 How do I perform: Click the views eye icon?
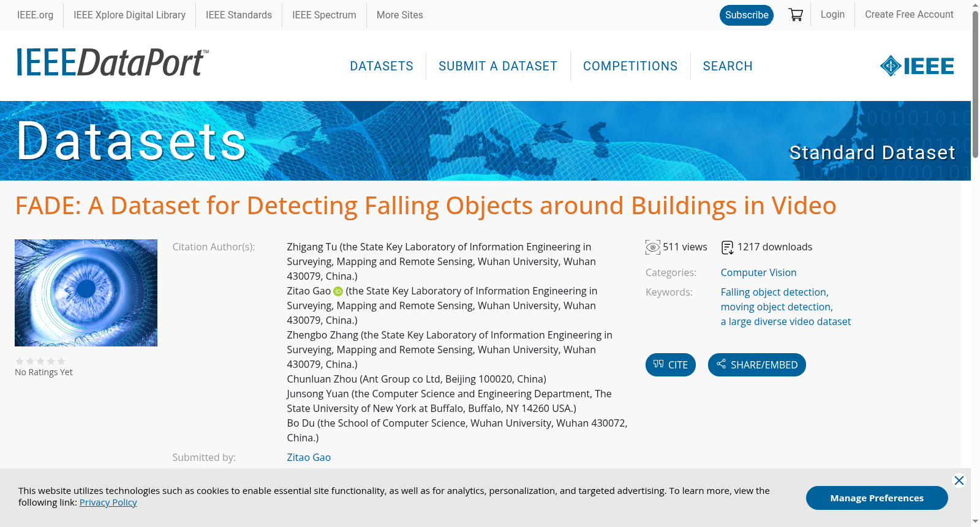(653, 247)
